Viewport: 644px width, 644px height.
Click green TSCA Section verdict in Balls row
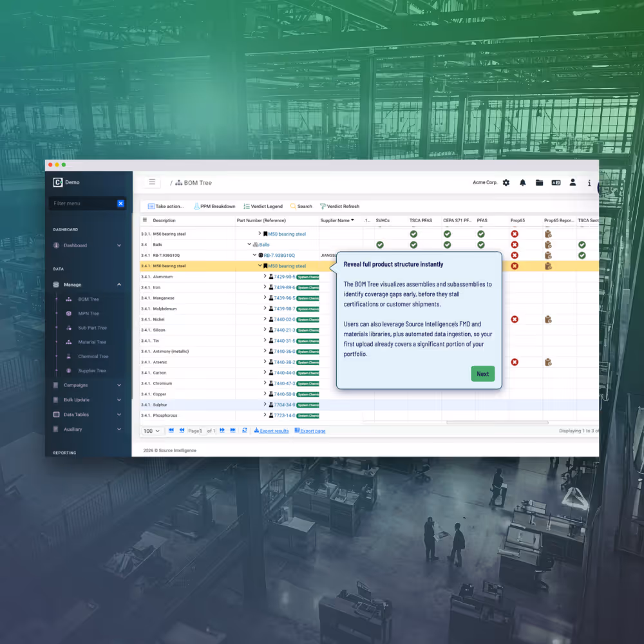pyautogui.click(x=582, y=245)
